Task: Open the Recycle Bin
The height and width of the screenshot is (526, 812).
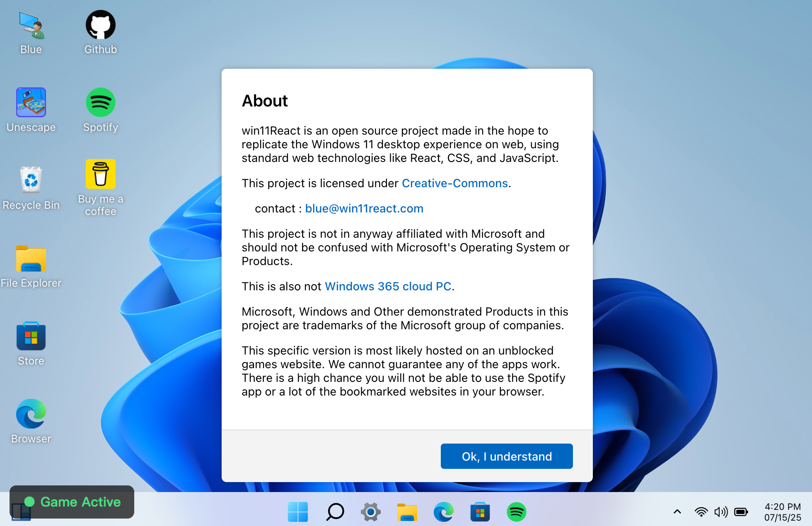Action: click(31, 188)
